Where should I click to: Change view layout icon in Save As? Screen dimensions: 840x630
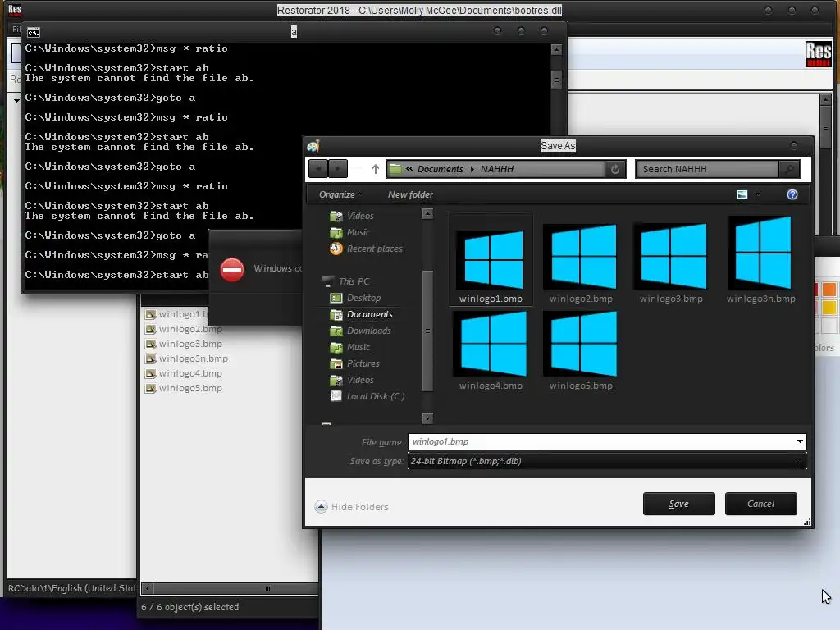[742, 194]
